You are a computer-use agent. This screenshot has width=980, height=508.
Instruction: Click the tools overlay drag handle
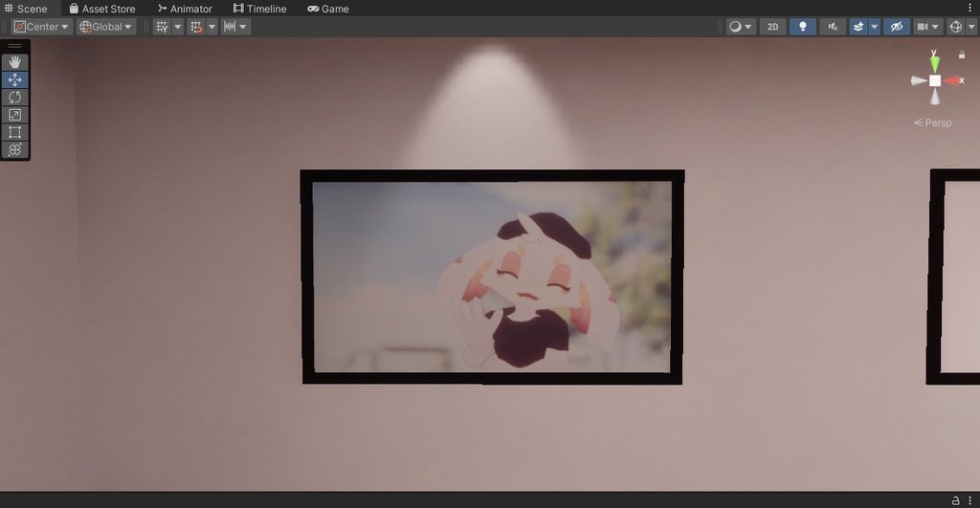point(15,46)
